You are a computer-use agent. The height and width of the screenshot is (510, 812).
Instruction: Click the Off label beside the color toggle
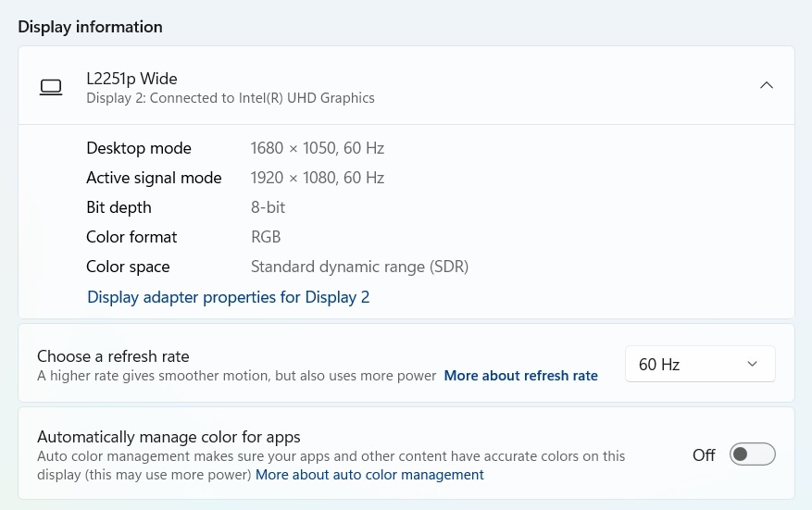[704, 454]
